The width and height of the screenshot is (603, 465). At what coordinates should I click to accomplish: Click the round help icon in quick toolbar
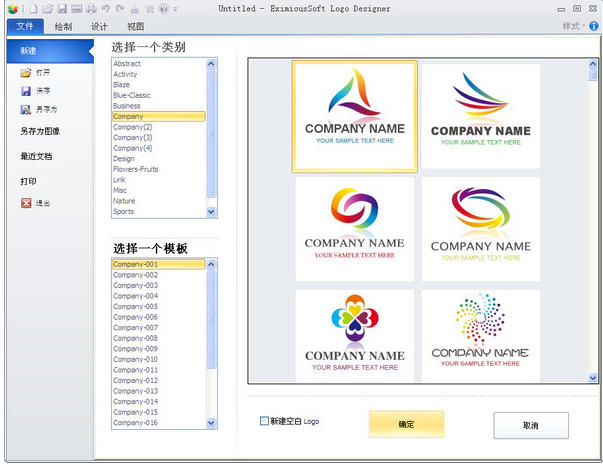(x=164, y=8)
